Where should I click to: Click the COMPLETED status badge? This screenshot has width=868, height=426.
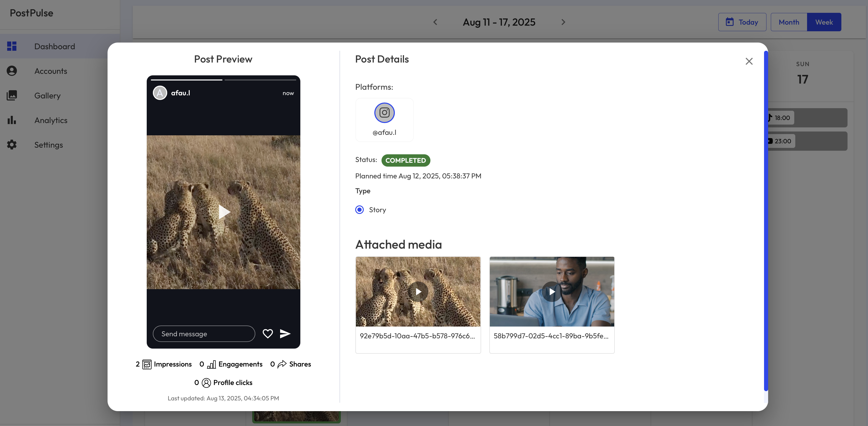click(405, 160)
